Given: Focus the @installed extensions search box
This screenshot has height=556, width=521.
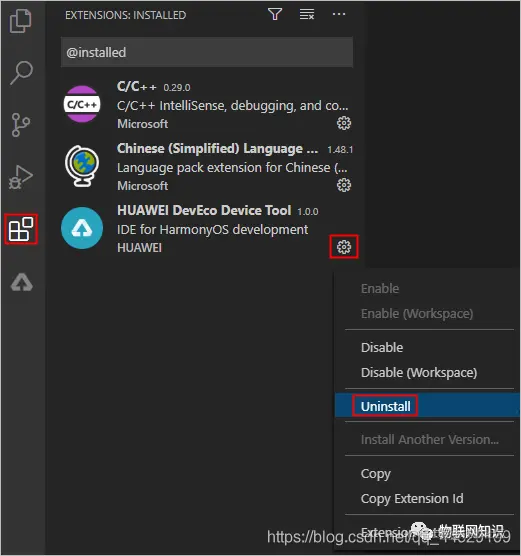Looking at the screenshot, I should tap(207, 52).
